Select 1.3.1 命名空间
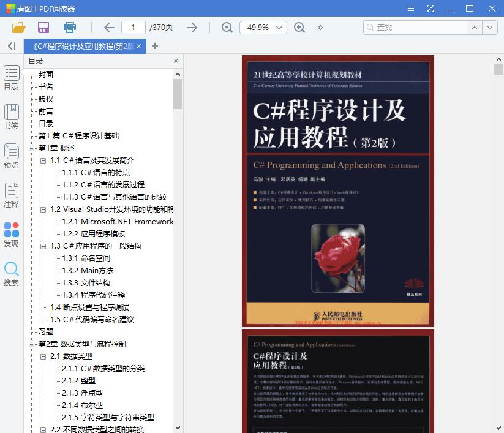 [x=86, y=258]
